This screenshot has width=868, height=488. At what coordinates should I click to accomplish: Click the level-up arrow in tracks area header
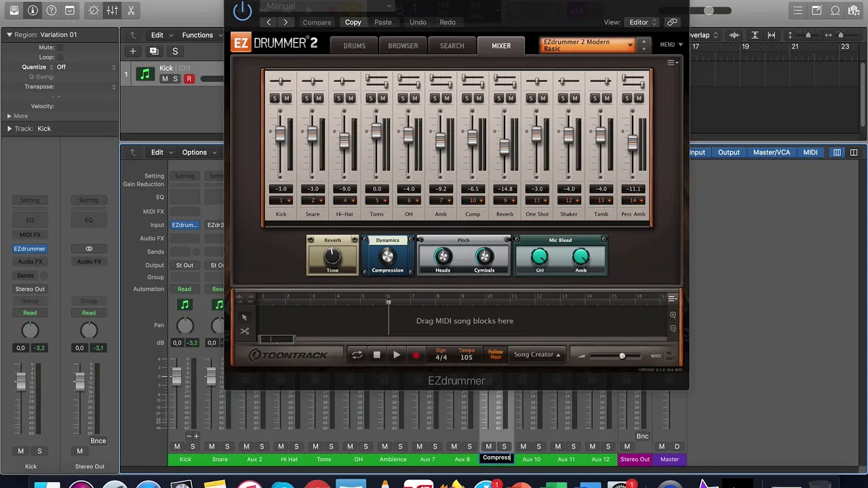[133, 35]
